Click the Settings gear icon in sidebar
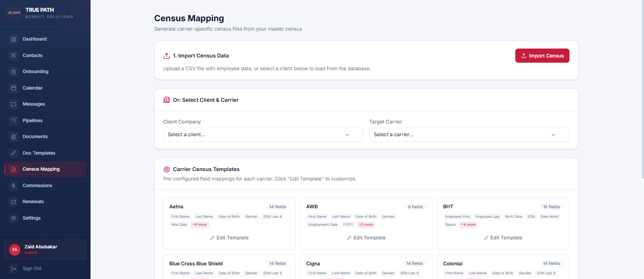 click(14, 218)
